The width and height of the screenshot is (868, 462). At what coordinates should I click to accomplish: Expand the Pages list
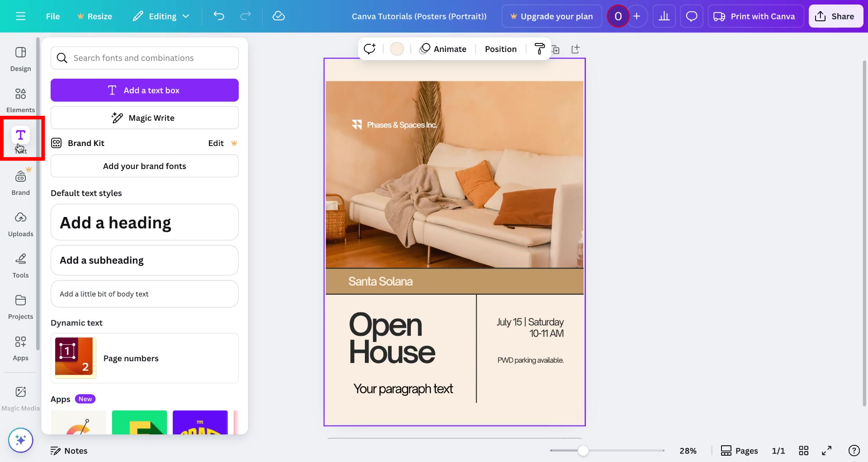pyautogui.click(x=739, y=450)
